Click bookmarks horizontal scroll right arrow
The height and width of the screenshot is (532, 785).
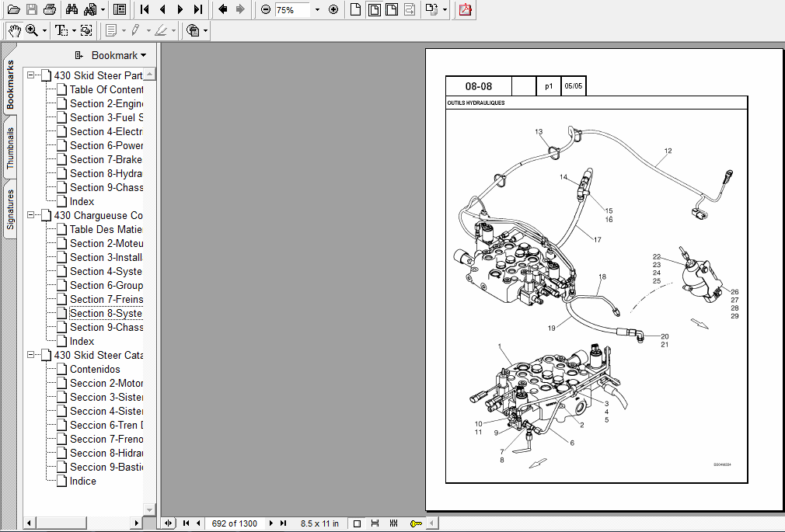tap(136, 523)
